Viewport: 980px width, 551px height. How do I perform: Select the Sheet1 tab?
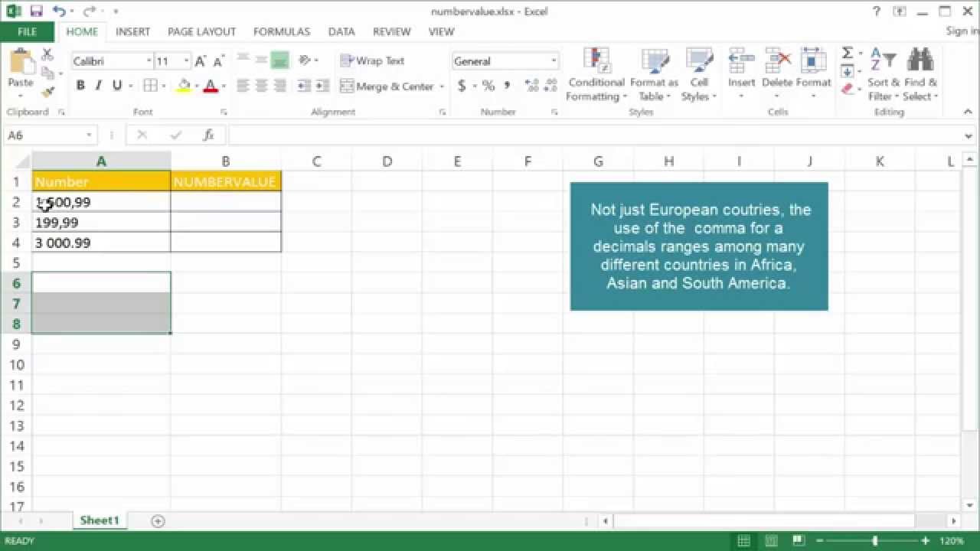pos(100,520)
